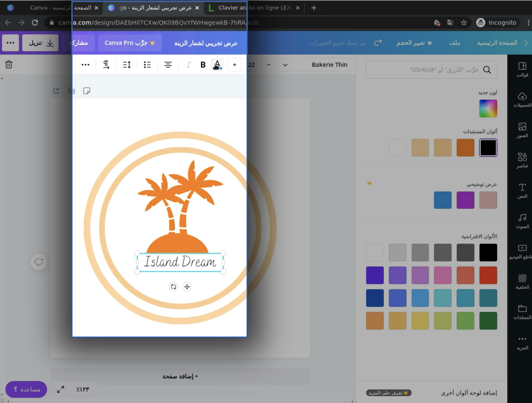Image resolution: width=532 pixels, height=403 pixels.
Task: Select the orange document color swatch
Action: point(465,148)
